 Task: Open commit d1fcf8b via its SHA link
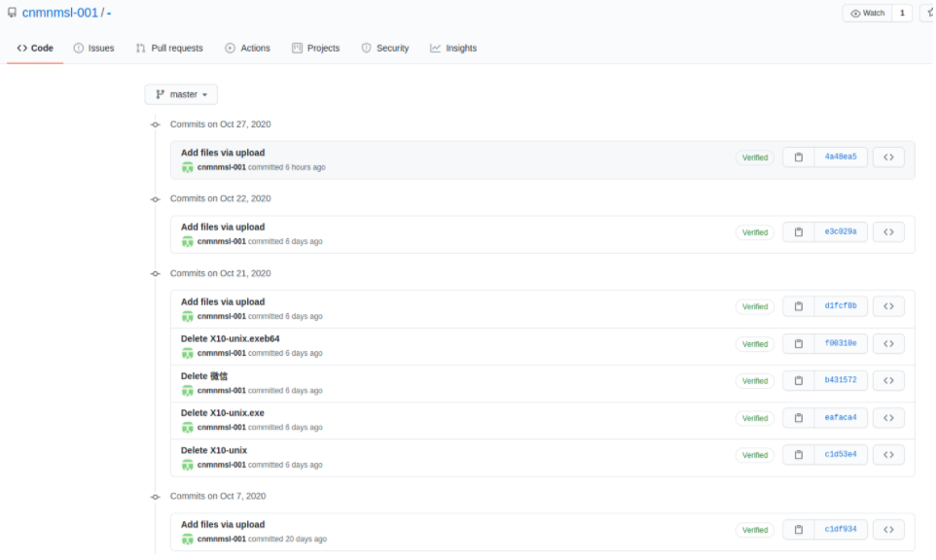click(841, 305)
